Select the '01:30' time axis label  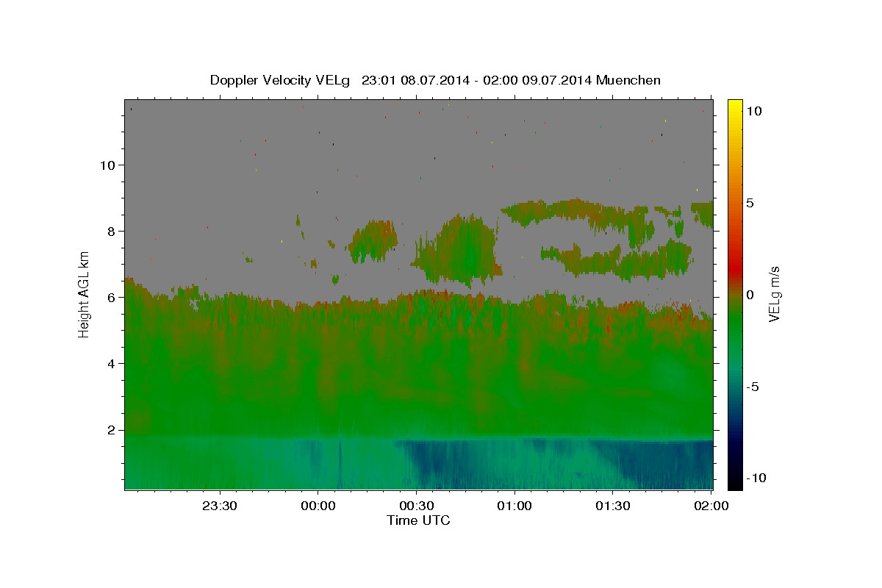[613, 506]
